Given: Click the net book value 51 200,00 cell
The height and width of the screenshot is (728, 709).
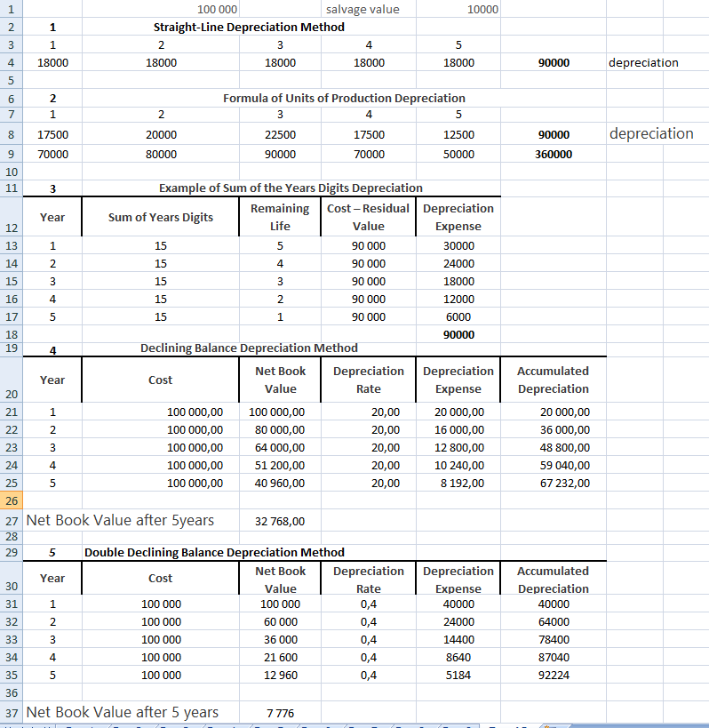Looking at the screenshot, I should [x=277, y=465].
